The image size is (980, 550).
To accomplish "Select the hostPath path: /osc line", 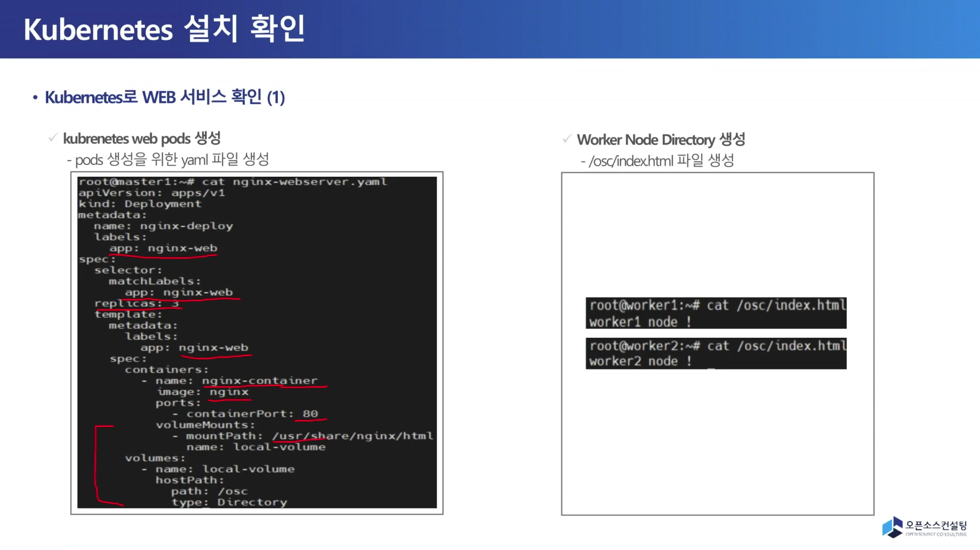I will (209, 491).
